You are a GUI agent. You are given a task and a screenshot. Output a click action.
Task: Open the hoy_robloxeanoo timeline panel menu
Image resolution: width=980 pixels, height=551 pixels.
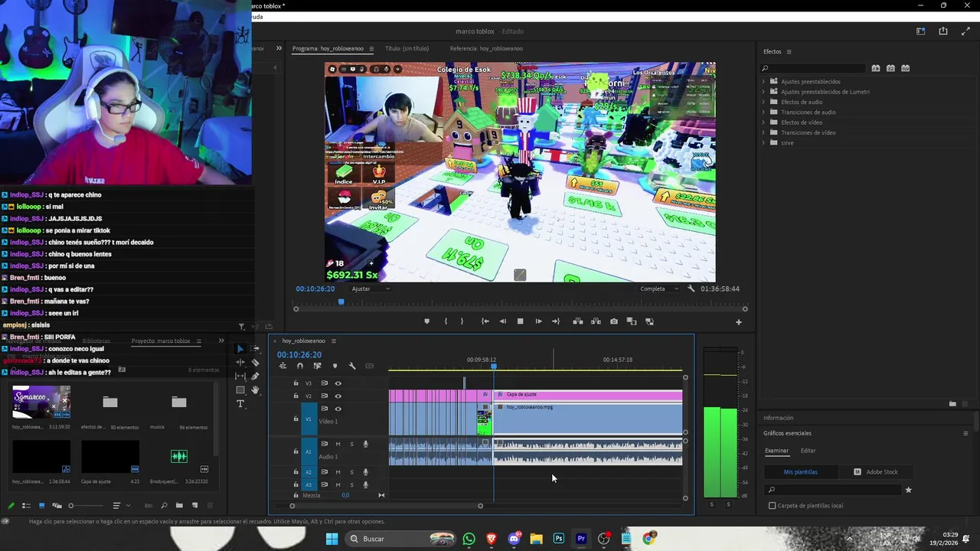333,341
